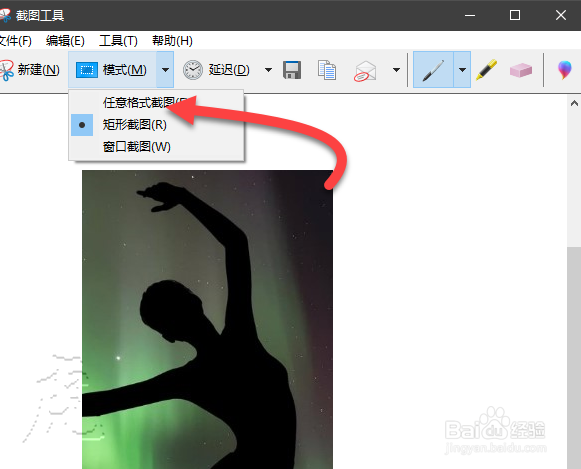Image resolution: width=581 pixels, height=469 pixels.
Task: Select rectangular snip mode option
Action: pyautogui.click(x=156, y=125)
